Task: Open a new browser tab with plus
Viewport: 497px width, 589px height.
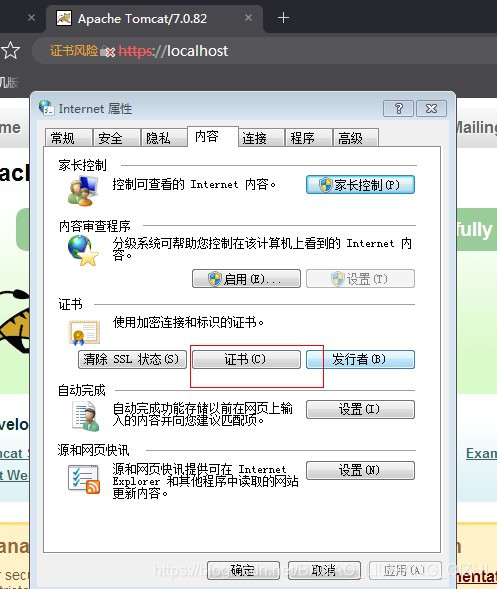Action: (283, 18)
